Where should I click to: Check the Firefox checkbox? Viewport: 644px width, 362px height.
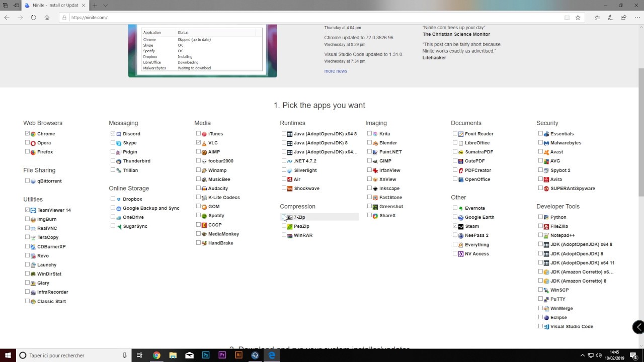tap(27, 152)
